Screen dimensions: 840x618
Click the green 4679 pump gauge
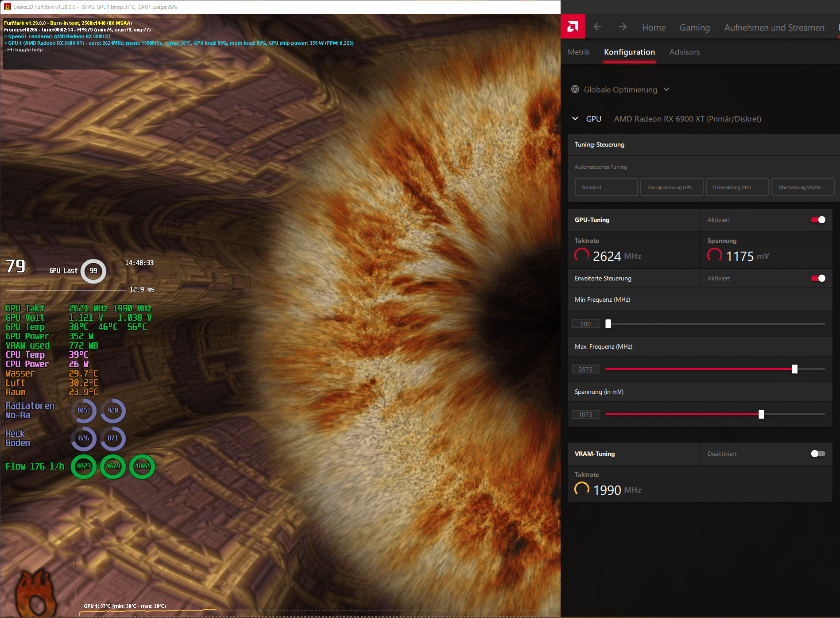point(113,466)
